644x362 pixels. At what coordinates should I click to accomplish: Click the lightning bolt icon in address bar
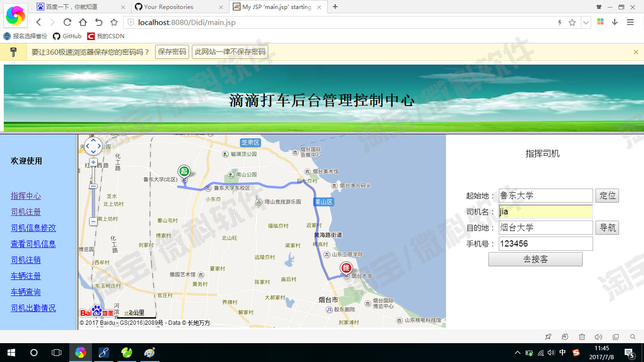(560, 23)
